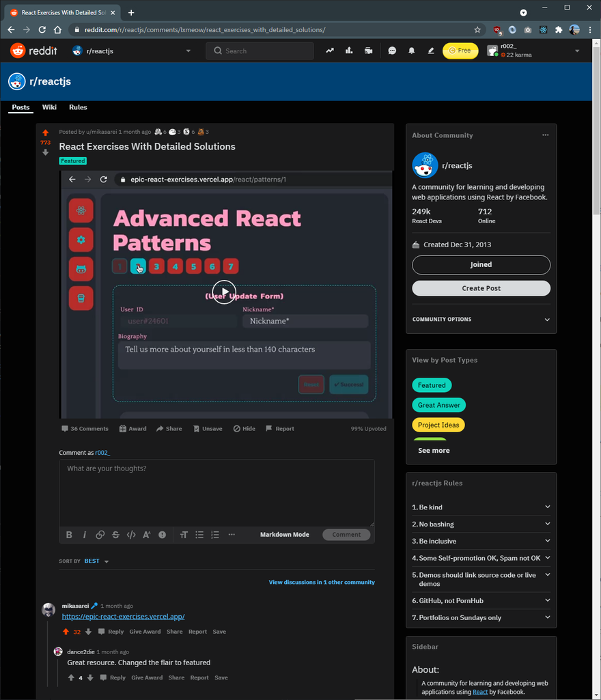Expand the Be kind rule
601x700 pixels.
tap(481, 507)
